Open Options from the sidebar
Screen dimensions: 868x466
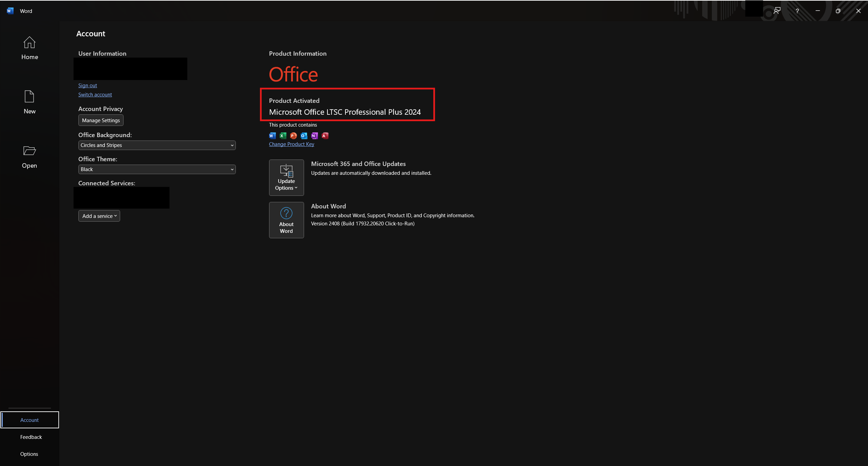coord(29,454)
